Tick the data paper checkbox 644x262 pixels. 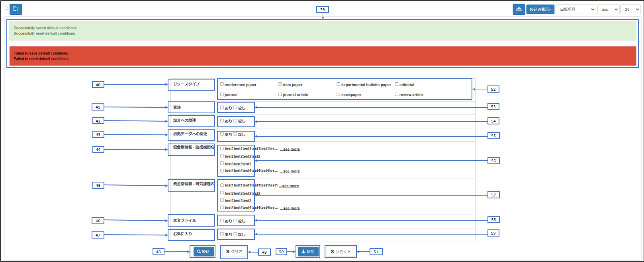coord(280,84)
